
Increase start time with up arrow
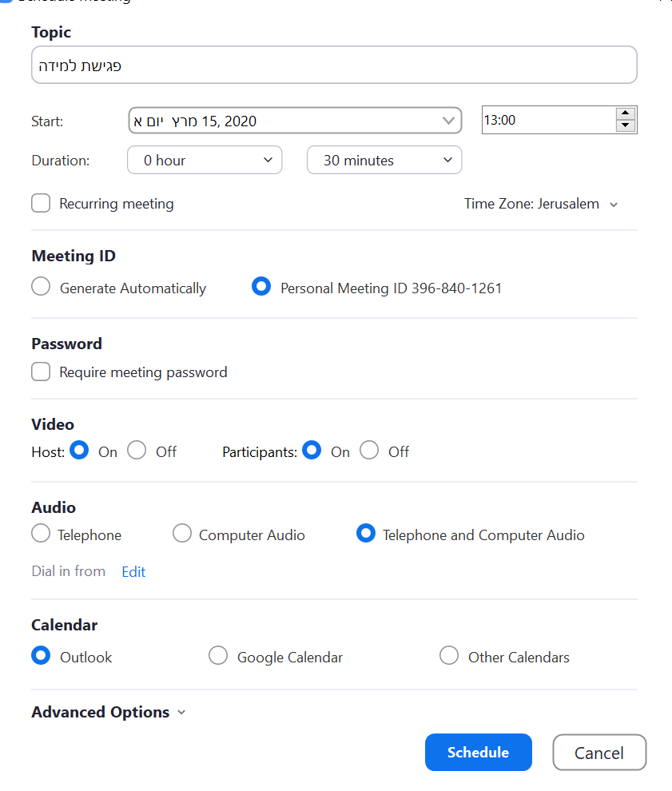(626, 113)
